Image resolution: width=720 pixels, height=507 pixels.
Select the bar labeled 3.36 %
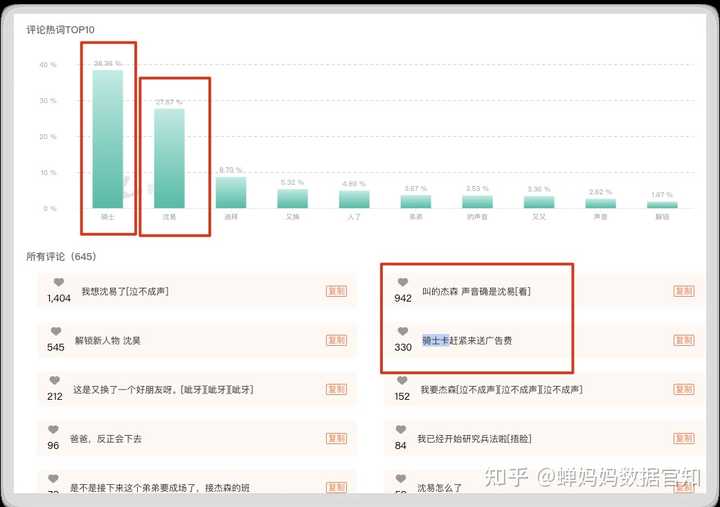click(x=539, y=202)
